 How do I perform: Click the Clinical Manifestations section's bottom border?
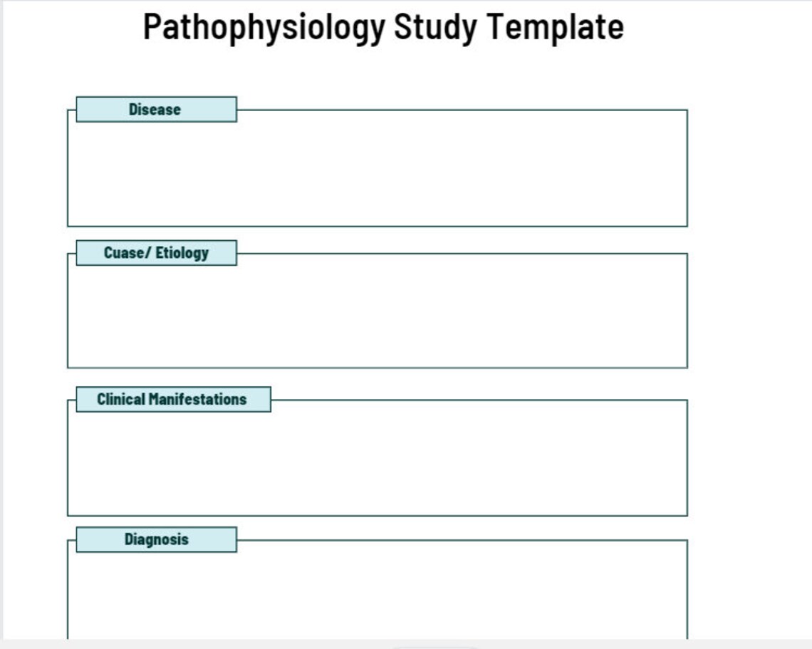point(378,515)
